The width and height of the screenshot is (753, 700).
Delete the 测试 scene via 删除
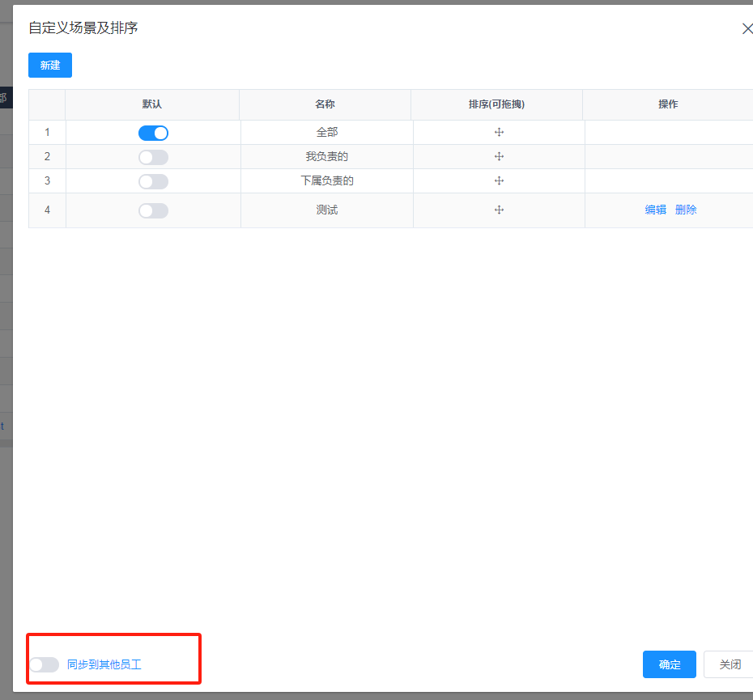click(x=686, y=210)
